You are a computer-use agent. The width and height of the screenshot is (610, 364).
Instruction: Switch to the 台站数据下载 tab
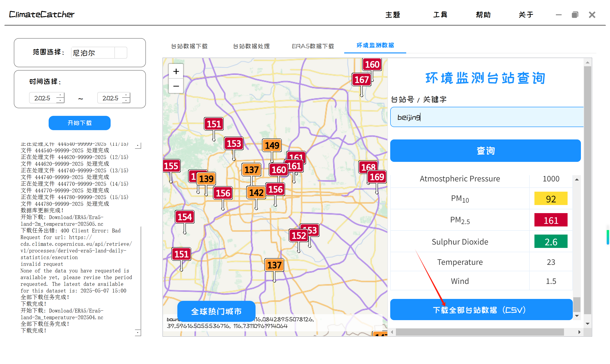[x=189, y=46]
